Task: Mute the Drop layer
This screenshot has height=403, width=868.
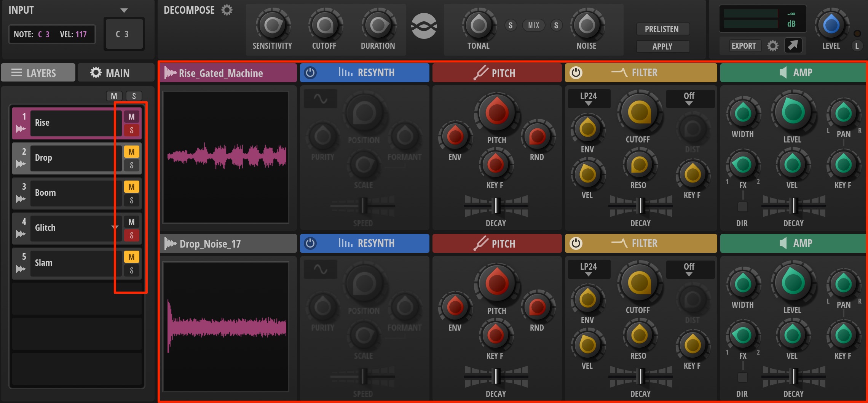Action: click(131, 152)
